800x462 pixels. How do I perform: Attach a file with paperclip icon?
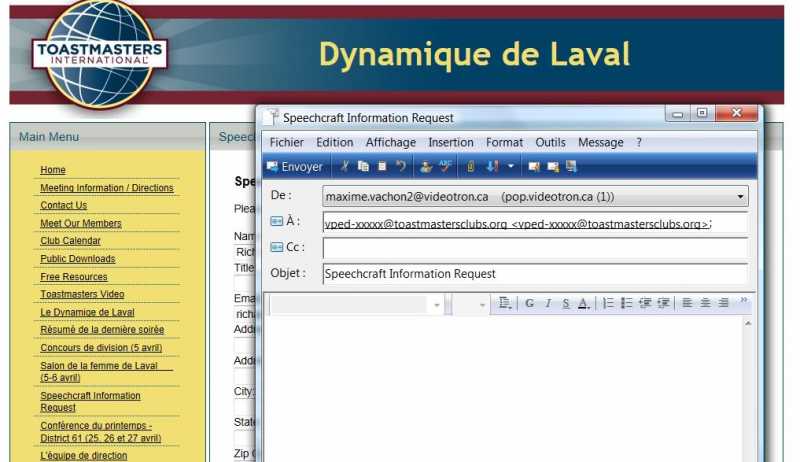tap(470, 167)
